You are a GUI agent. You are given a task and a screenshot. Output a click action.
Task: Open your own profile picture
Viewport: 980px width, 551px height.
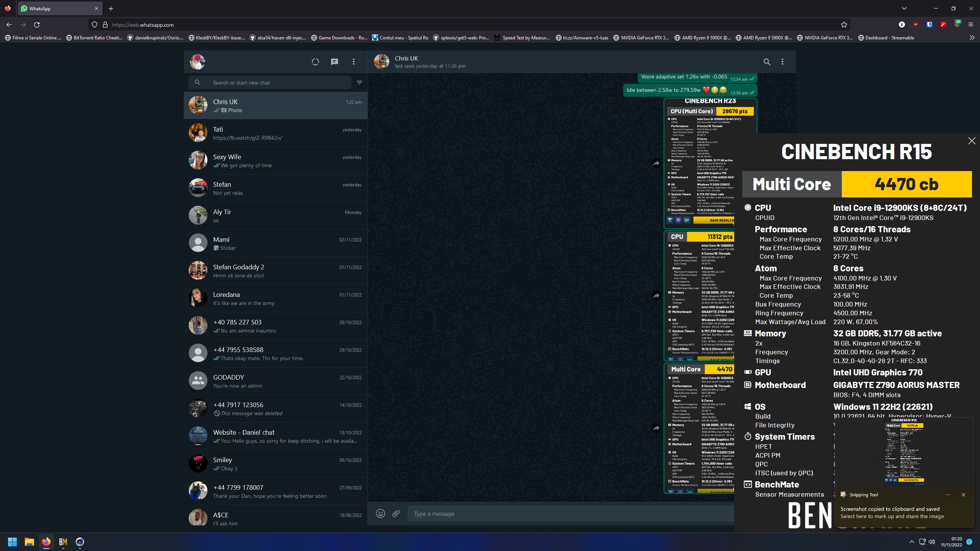tap(198, 62)
